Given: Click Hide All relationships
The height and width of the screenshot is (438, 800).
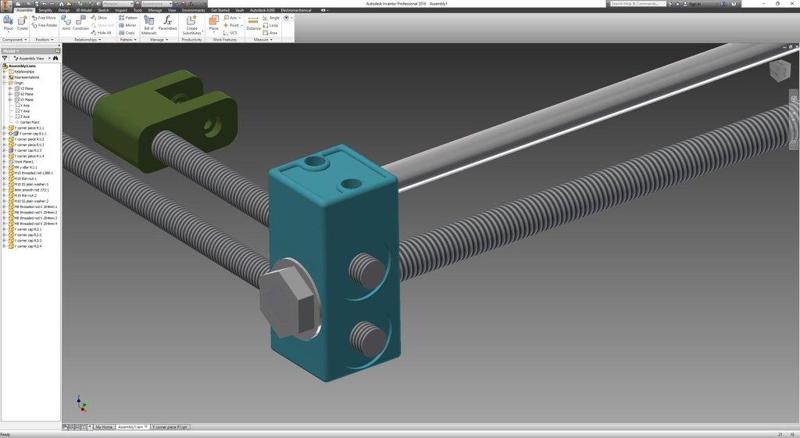Looking at the screenshot, I should pyautogui.click(x=101, y=33).
